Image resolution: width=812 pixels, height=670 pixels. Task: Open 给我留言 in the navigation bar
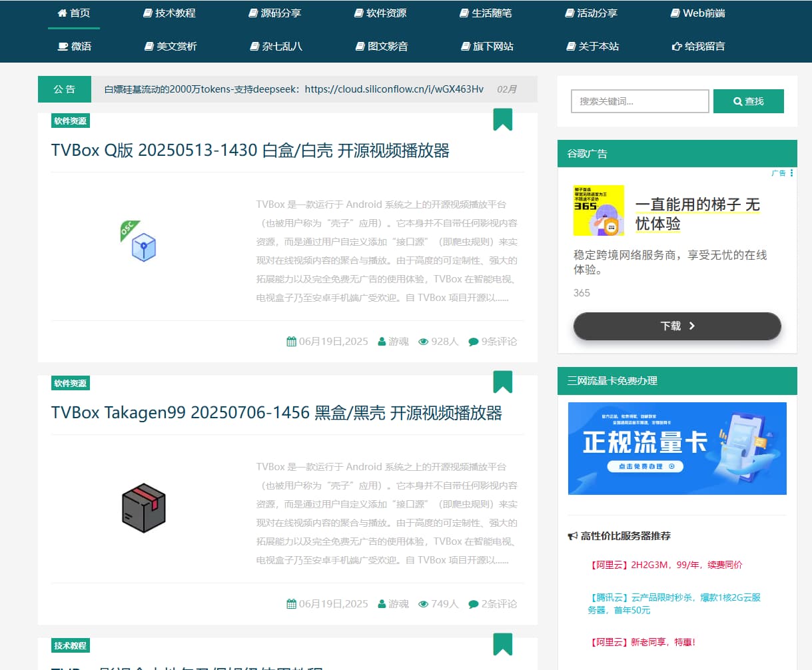[x=698, y=47]
